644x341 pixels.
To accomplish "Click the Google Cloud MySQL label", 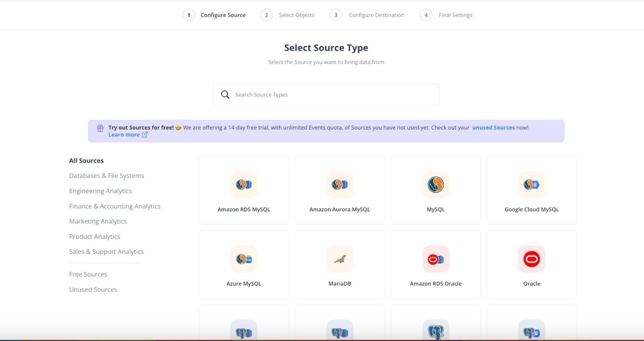I will click(x=531, y=209).
